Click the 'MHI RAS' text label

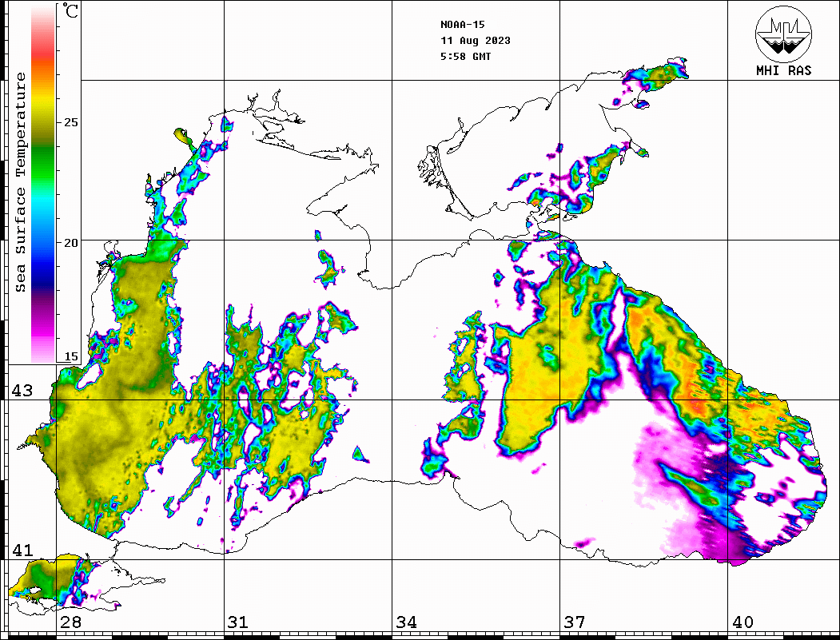(x=784, y=70)
